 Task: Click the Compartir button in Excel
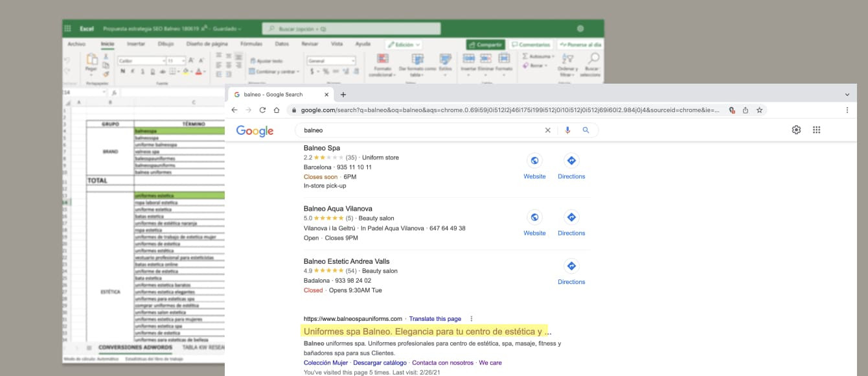[485, 45]
